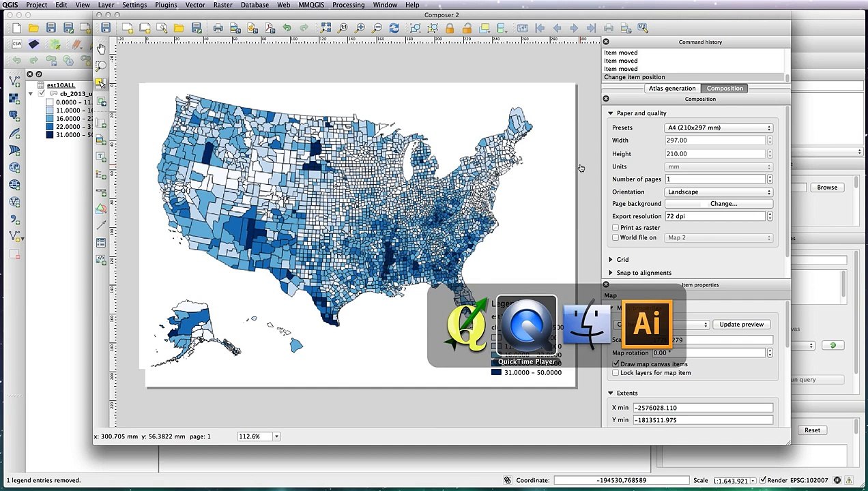Expand Snap to alignments section

click(x=611, y=273)
